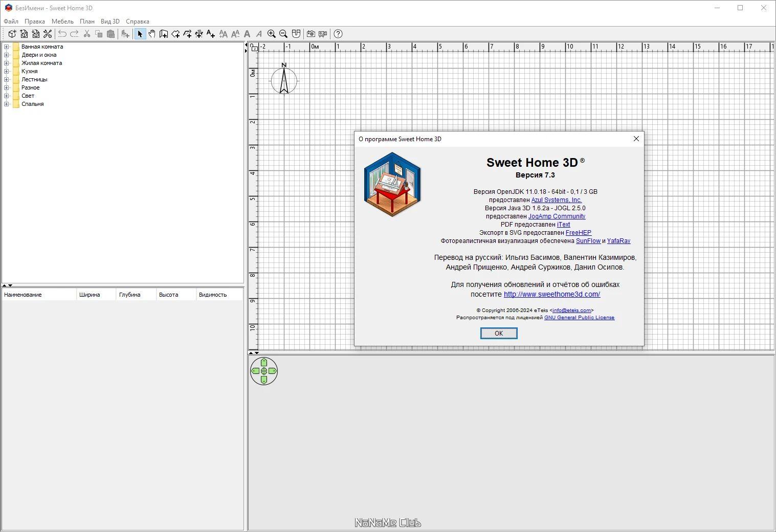The width and height of the screenshot is (776, 532).
Task: Open help with the question mark icon
Action: coord(338,34)
